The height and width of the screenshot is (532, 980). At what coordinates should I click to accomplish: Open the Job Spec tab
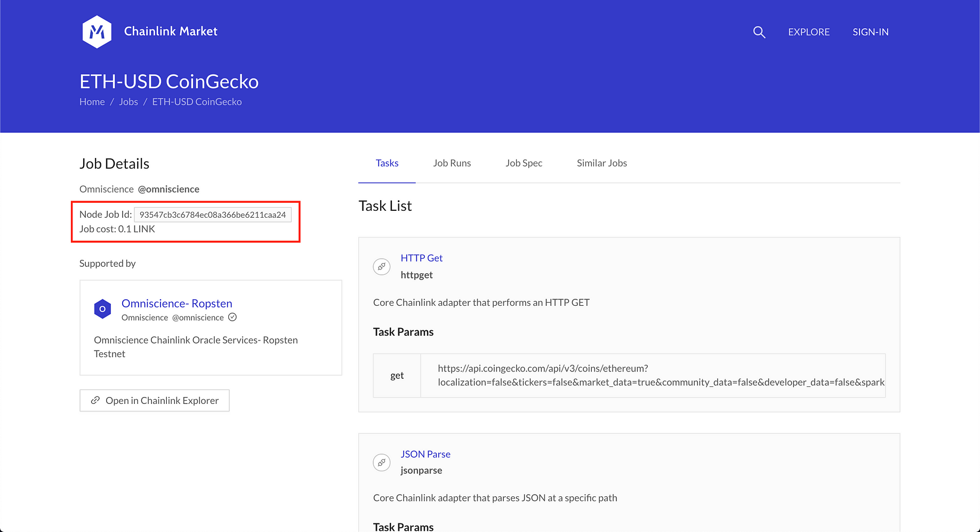click(524, 163)
